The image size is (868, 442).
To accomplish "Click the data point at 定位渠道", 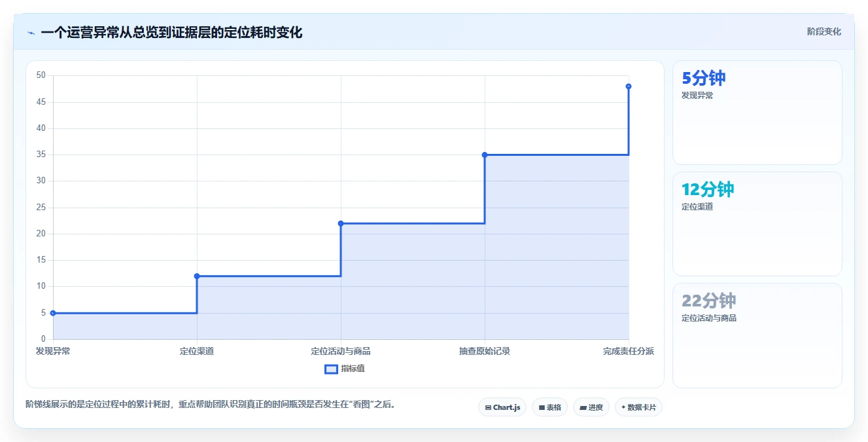I will click(x=197, y=276).
